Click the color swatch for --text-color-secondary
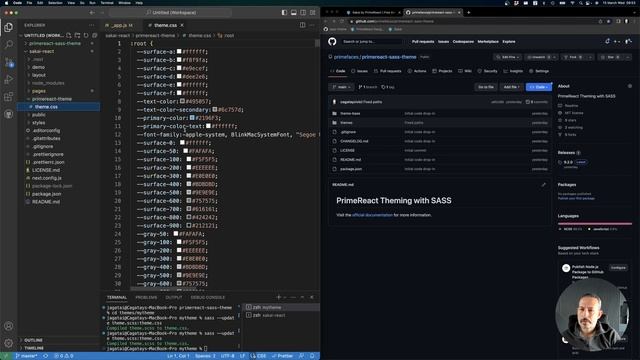Viewport: 640px width, 360px height. [x=215, y=110]
